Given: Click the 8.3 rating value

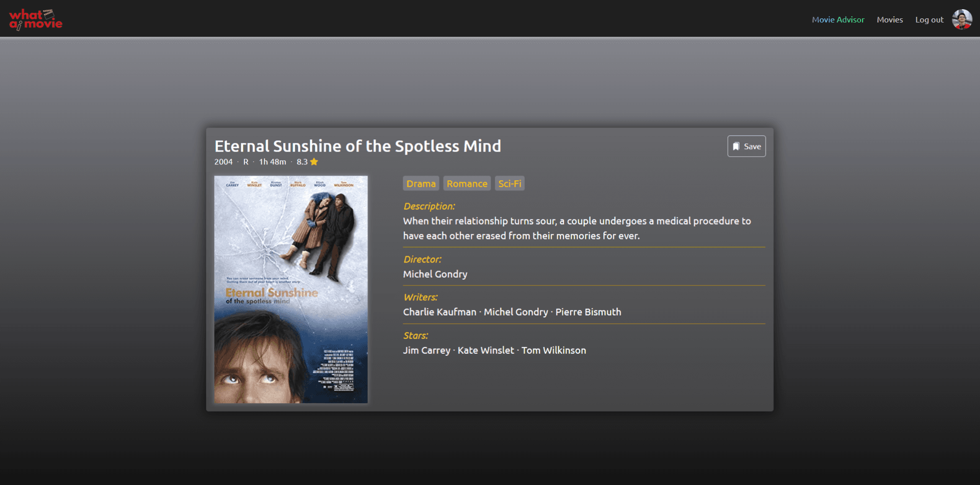Looking at the screenshot, I should pos(302,162).
